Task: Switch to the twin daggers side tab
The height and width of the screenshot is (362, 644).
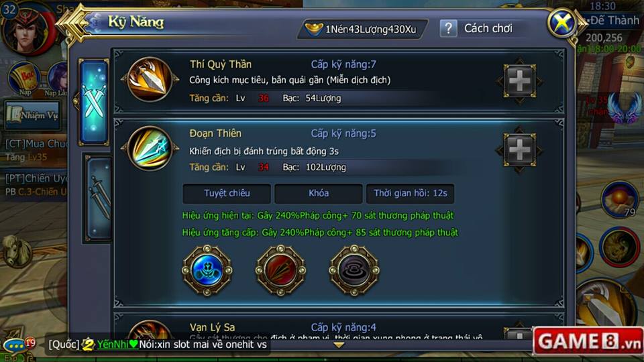Action: point(99,198)
